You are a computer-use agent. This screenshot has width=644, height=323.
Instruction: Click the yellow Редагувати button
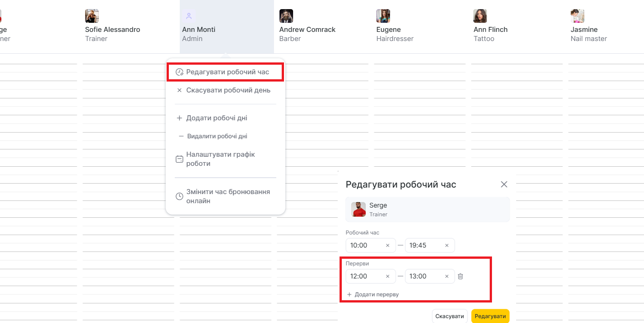coord(490,317)
